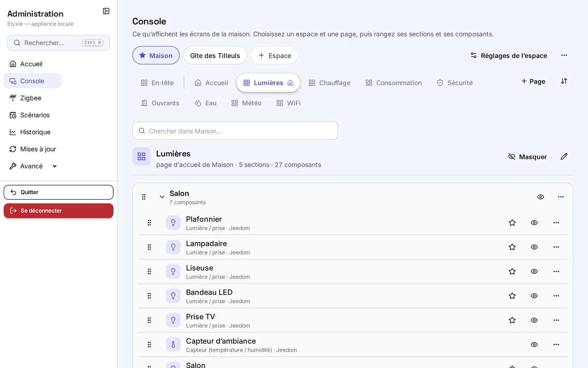
Task: Collapse the Salon section chevron
Action: click(162, 197)
